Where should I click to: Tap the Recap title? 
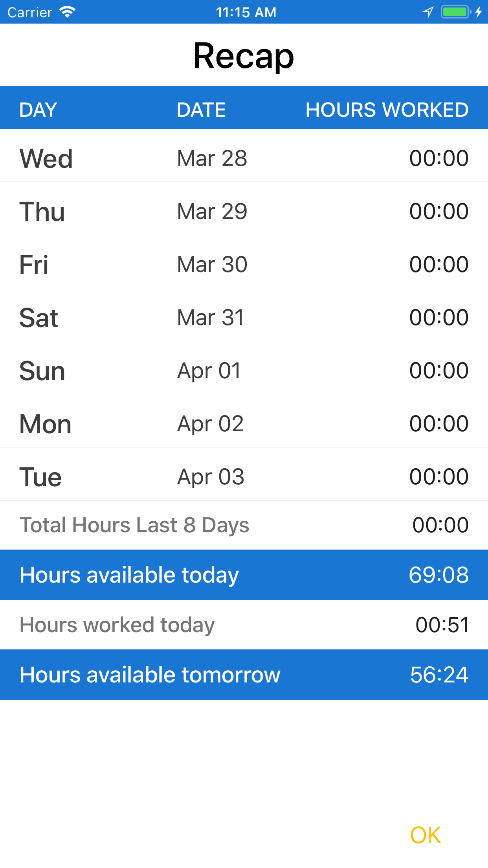tap(244, 56)
